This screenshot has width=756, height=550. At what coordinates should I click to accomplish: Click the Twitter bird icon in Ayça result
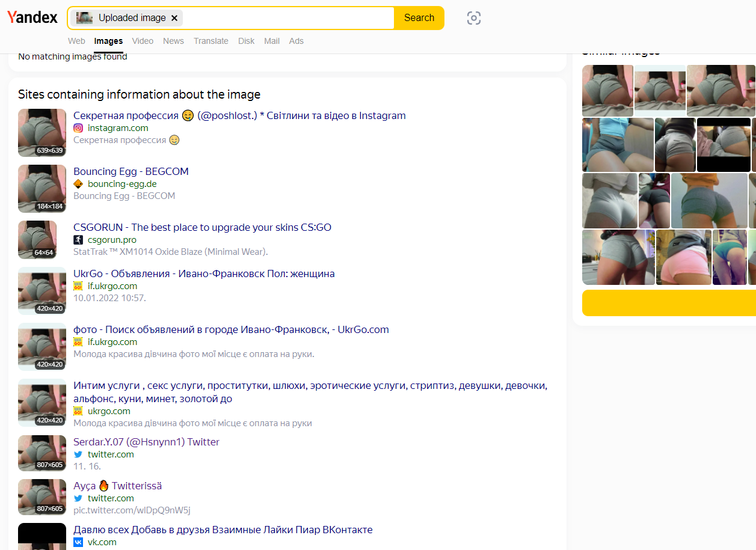(x=78, y=498)
